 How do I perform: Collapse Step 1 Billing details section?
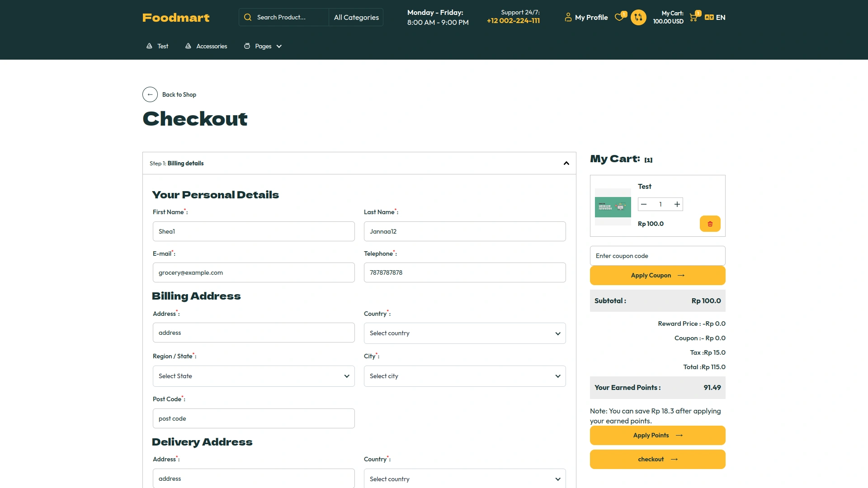(x=566, y=164)
